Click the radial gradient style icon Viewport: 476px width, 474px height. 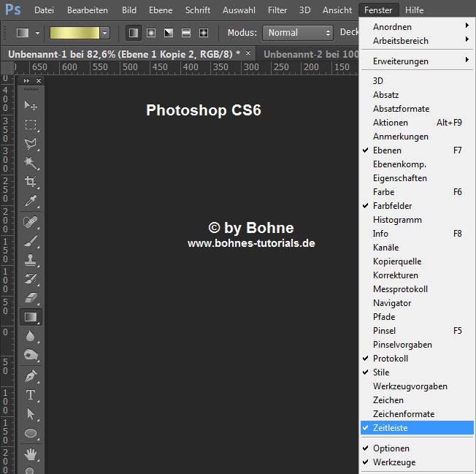151,33
